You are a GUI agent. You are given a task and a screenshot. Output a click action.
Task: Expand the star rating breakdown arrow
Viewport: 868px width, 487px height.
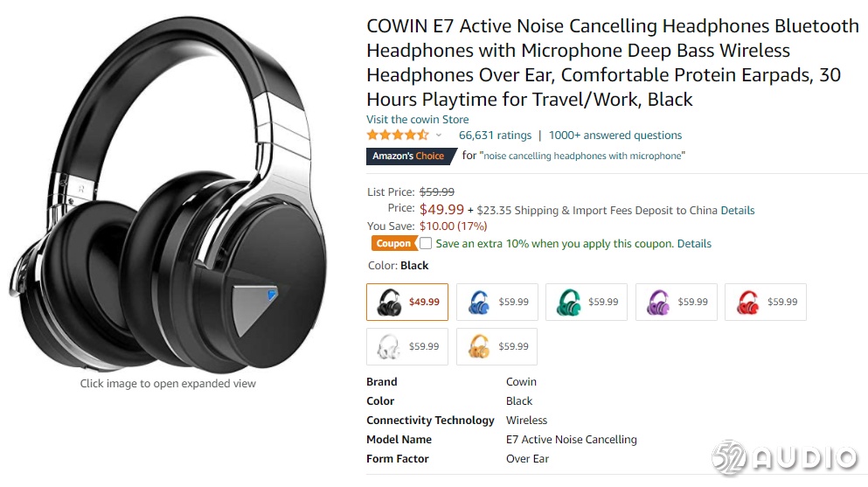coord(439,136)
